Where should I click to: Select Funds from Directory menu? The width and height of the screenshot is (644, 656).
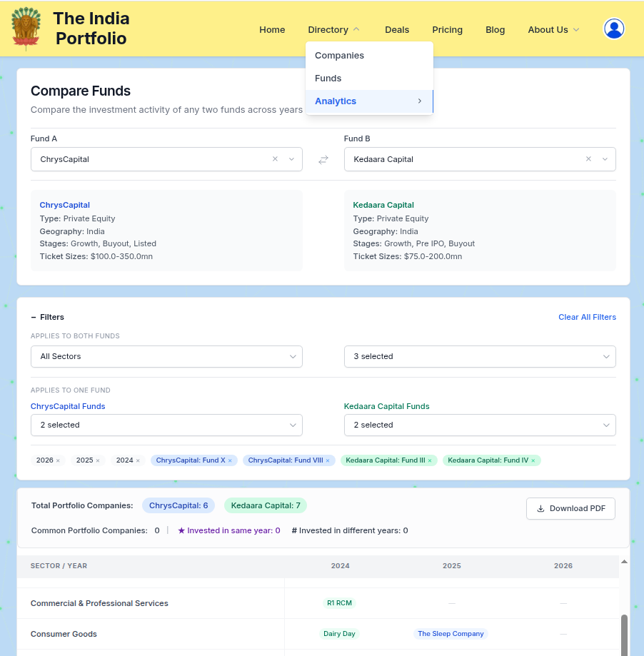point(369,79)
